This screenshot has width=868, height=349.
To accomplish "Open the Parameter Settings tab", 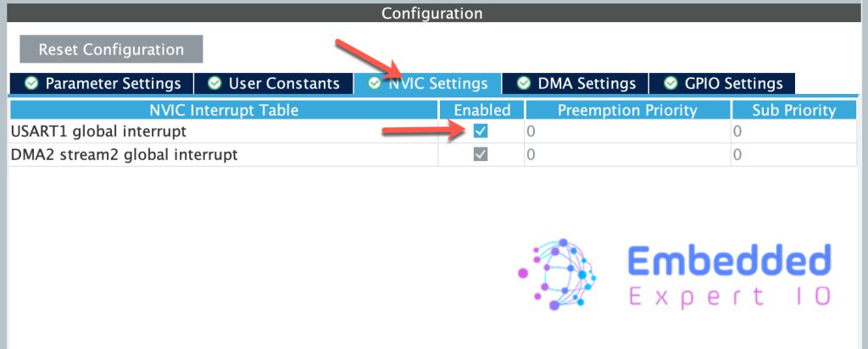I will [103, 83].
